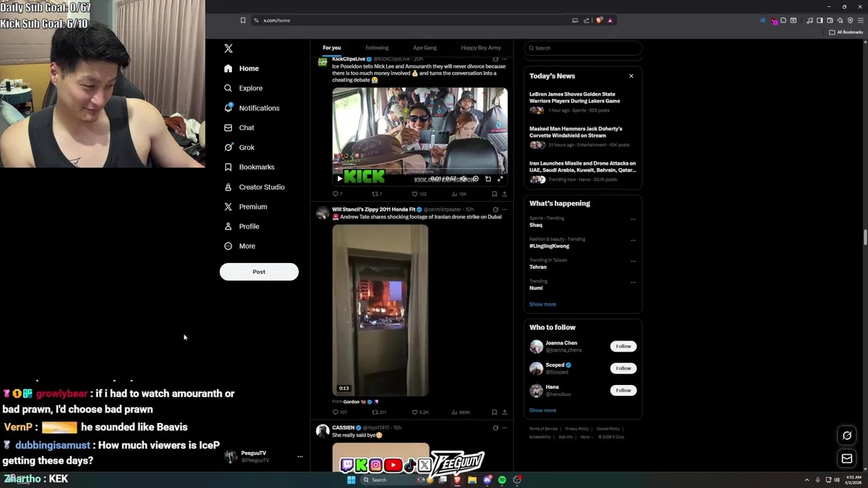Viewport: 868px width, 488px height.
Task: Open Messages floating button at bottom right
Action: click(847, 459)
